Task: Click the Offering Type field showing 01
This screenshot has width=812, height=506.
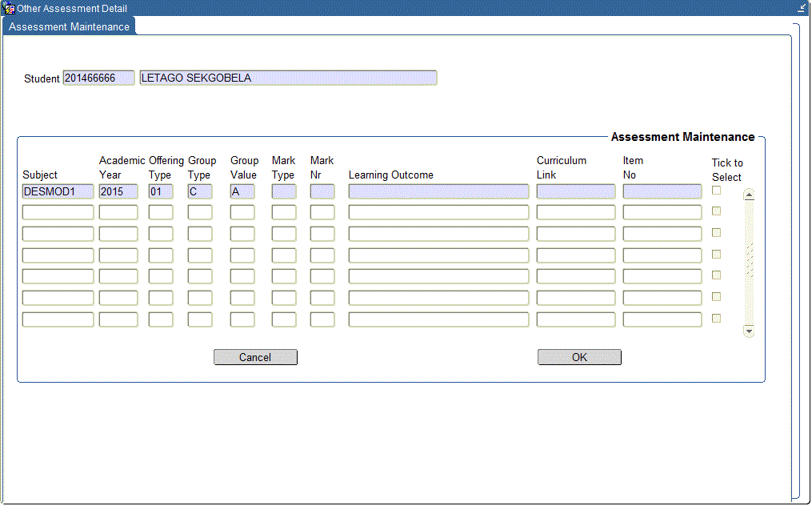Action: tap(158, 191)
